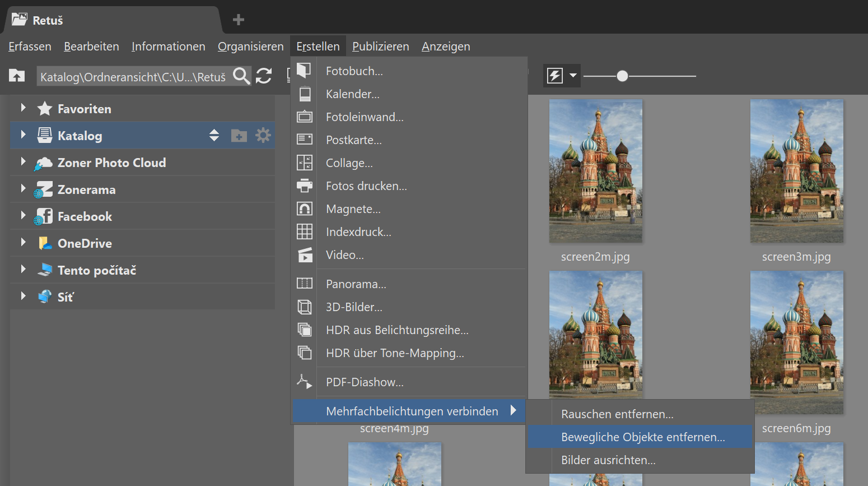The height and width of the screenshot is (486, 868).
Task: Select the screen6m.jpg thumbnail
Action: [x=797, y=342]
